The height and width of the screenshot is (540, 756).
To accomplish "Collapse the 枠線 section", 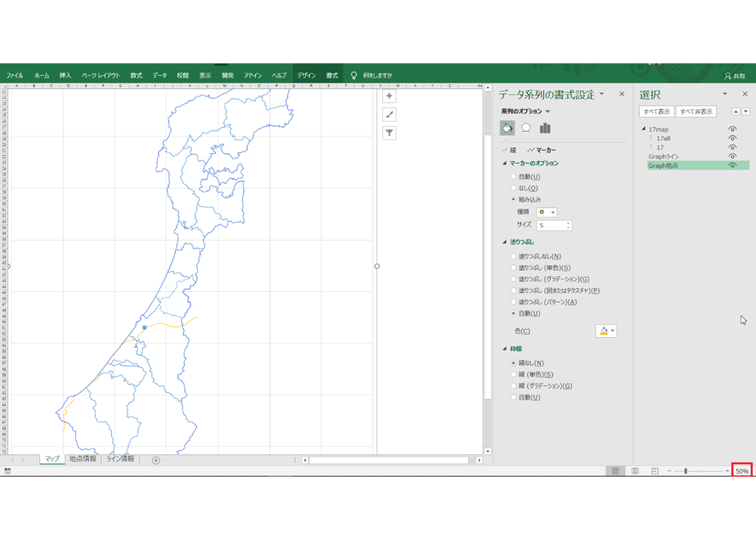I will point(505,349).
